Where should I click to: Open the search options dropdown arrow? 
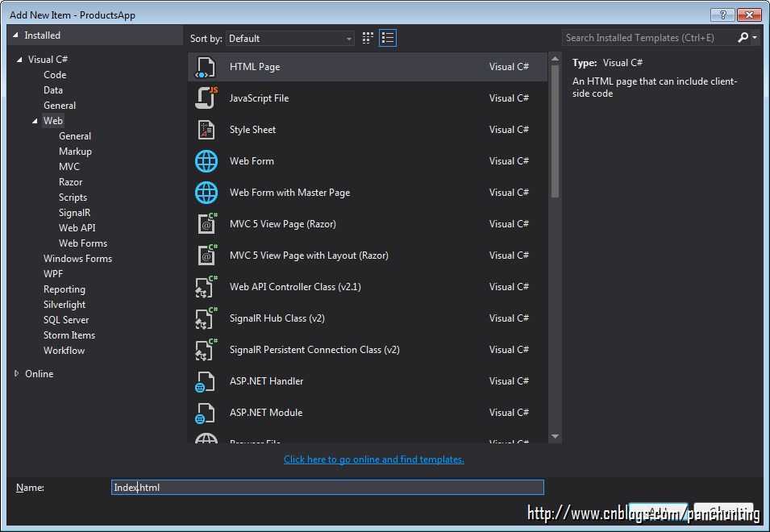(x=755, y=38)
